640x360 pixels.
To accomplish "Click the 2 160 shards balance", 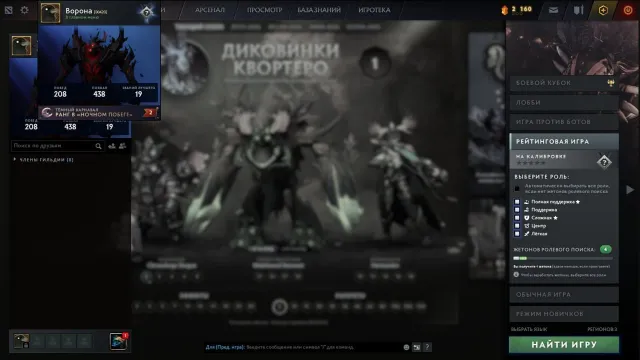I will click(x=522, y=9).
